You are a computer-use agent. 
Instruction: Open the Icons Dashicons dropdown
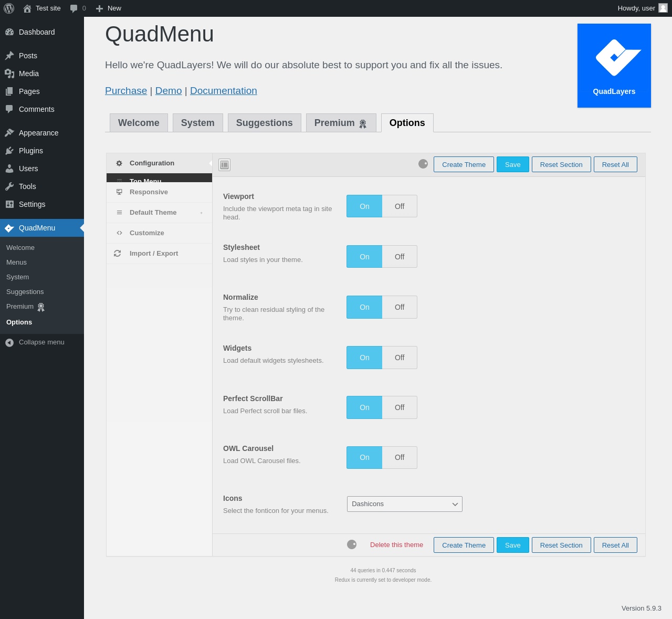click(x=405, y=504)
